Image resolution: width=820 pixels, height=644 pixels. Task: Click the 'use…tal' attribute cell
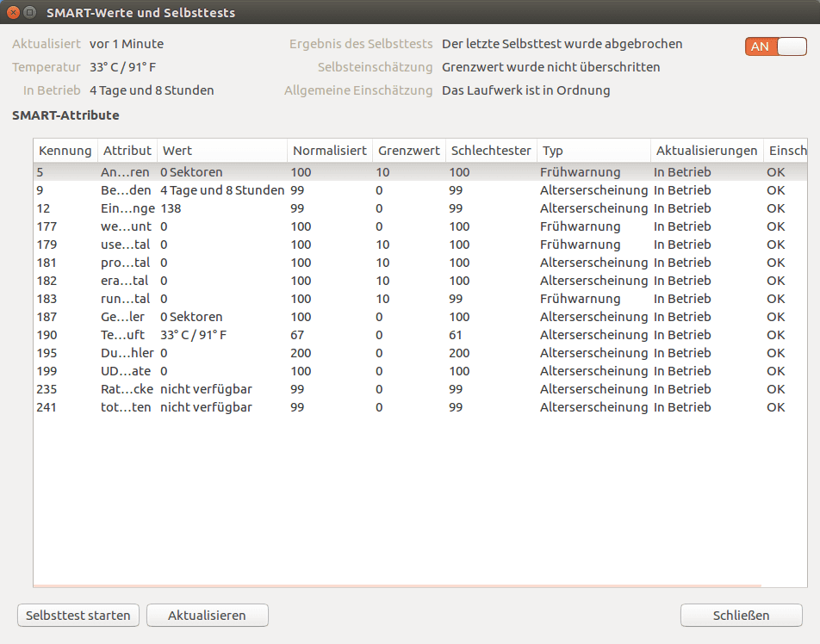pyautogui.click(x=126, y=245)
